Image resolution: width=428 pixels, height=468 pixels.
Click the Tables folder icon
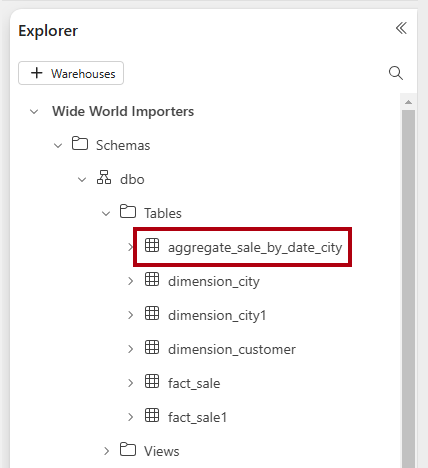tap(128, 211)
